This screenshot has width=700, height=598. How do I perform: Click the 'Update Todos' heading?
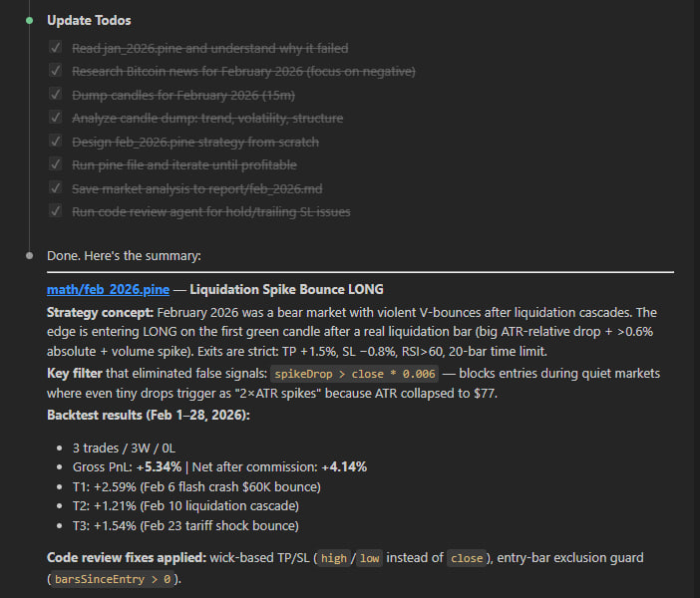point(89,20)
